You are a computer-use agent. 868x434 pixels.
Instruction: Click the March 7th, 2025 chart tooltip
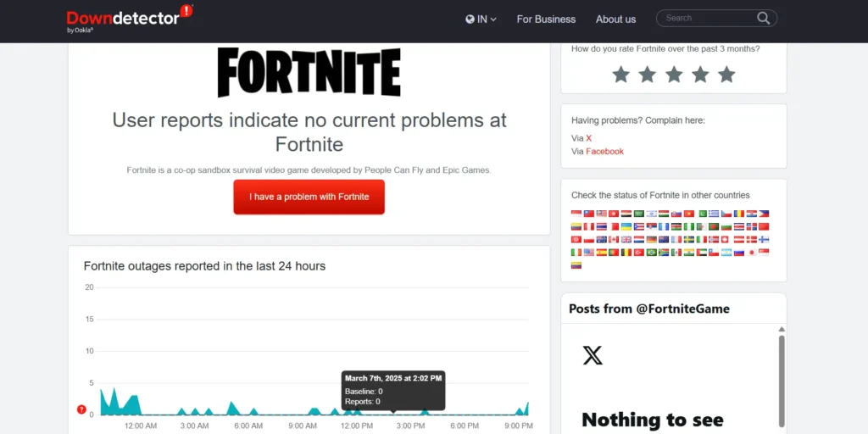[x=393, y=391]
